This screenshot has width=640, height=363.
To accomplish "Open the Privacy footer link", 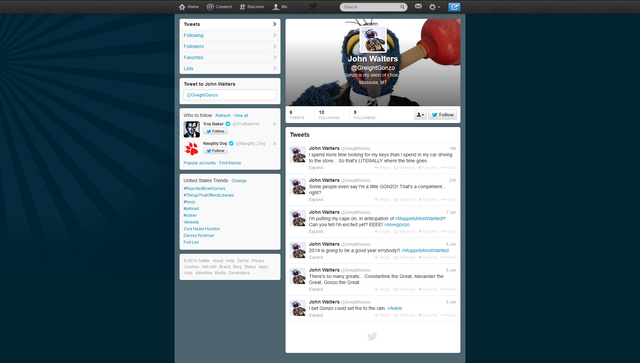I will click(x=258, y=261).
